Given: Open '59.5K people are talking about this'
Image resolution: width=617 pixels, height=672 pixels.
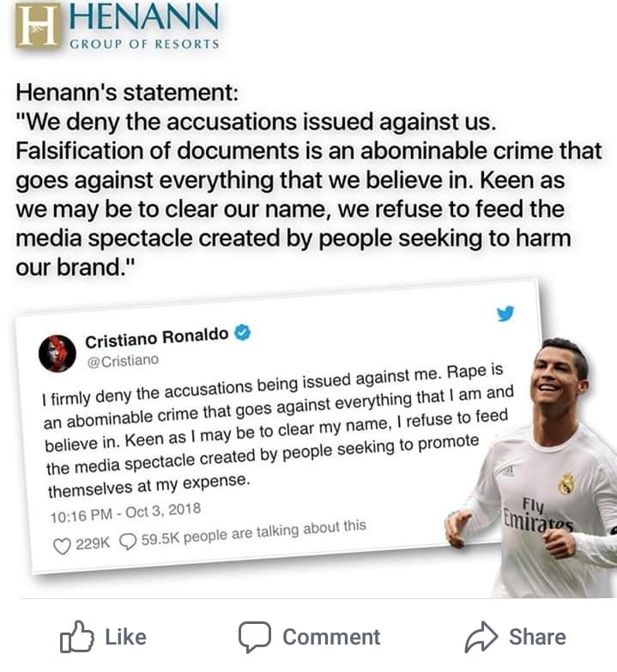Looking at the screenshot, I should click(x=254, y=533).
